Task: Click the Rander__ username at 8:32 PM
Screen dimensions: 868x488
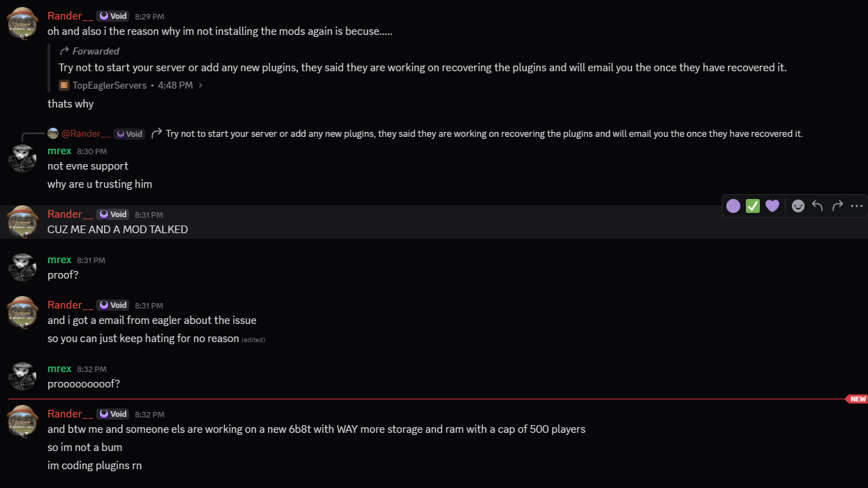Action: pyautogui.click(x=70, y=414)
